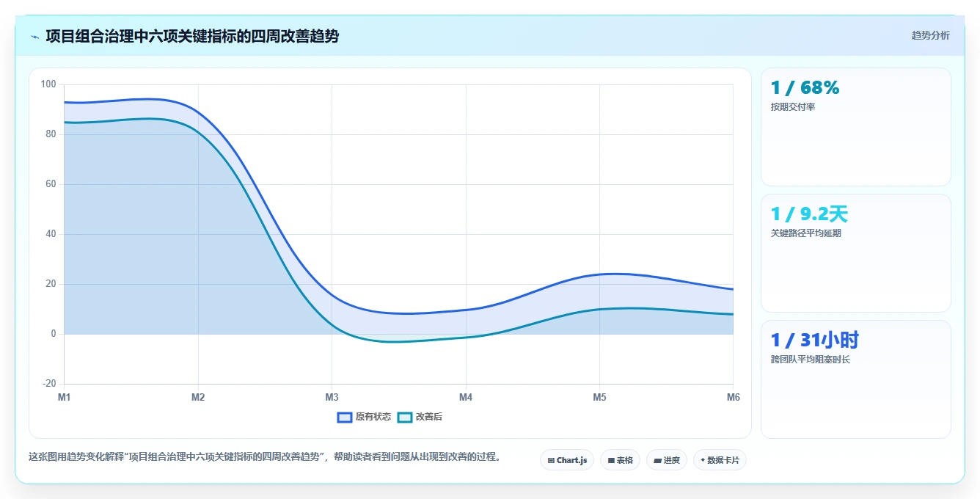This screenshot has width=980, height=499.
Task: Click the M5 axis label
Action: 599,397
